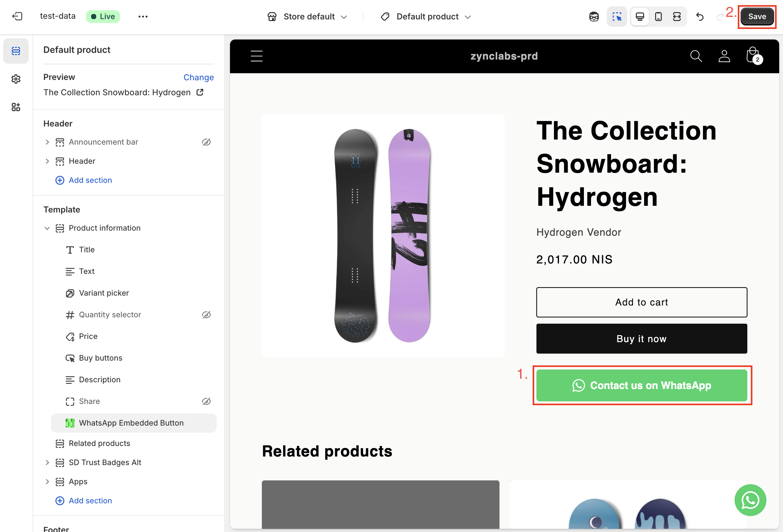
Task: Open the cart bag icon
Action: 753,56
